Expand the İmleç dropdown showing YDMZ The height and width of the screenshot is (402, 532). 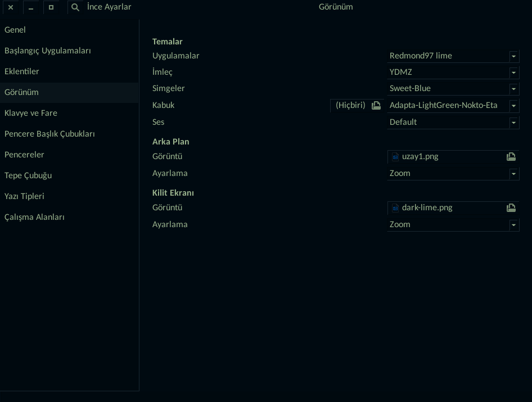(453, 72)
